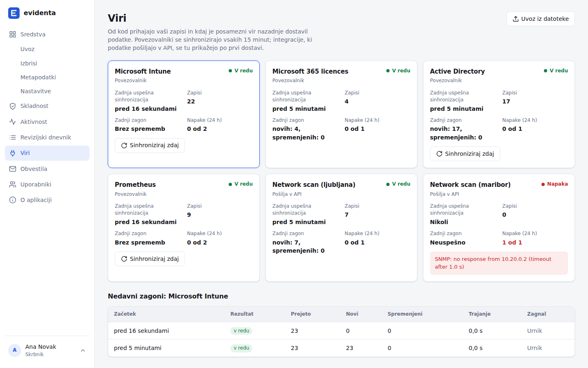This screenshot has height=368, width=588.
Task: Open Revizijski dnevnik
Action: tap(47, 137)
